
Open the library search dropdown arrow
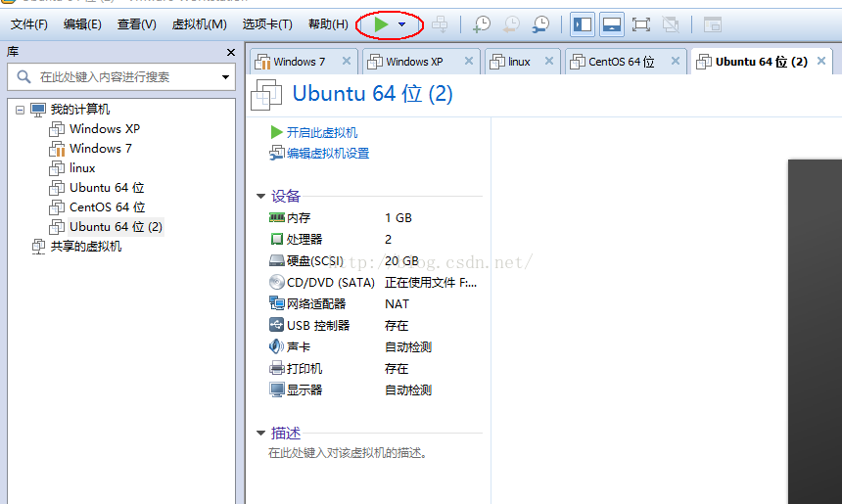click(225, 77)
